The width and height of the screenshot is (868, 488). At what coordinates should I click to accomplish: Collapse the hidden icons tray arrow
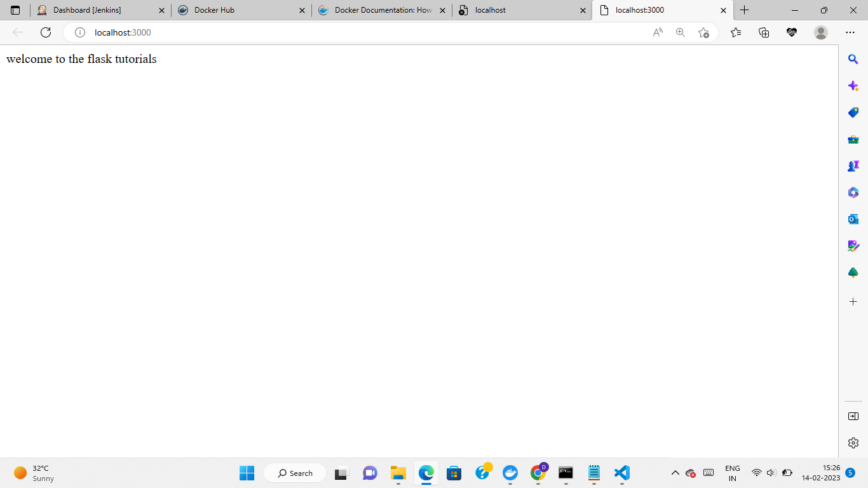[x=675, y=473]
